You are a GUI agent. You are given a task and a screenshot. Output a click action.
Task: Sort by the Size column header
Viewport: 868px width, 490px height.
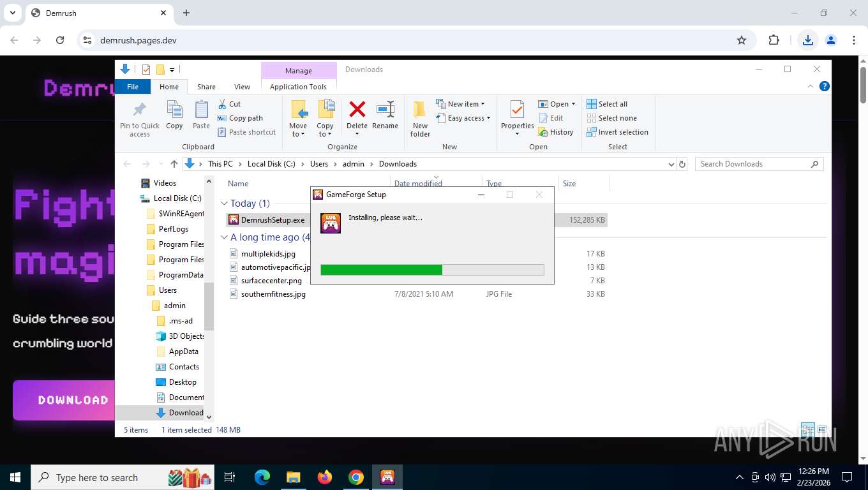pyautogui.click(x=569, y=184)
